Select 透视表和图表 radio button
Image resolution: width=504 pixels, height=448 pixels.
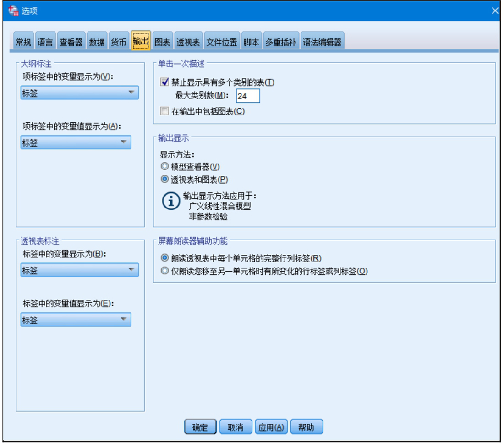164,180
